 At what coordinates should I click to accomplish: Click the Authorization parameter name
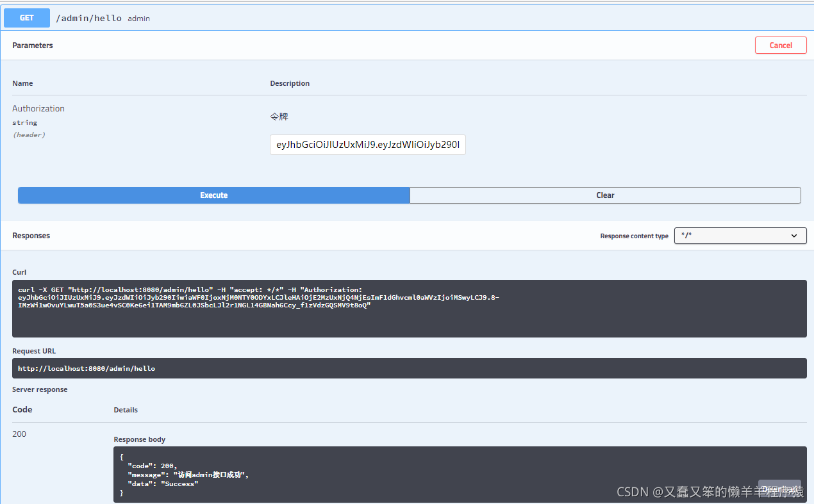(x=38, y=109)
